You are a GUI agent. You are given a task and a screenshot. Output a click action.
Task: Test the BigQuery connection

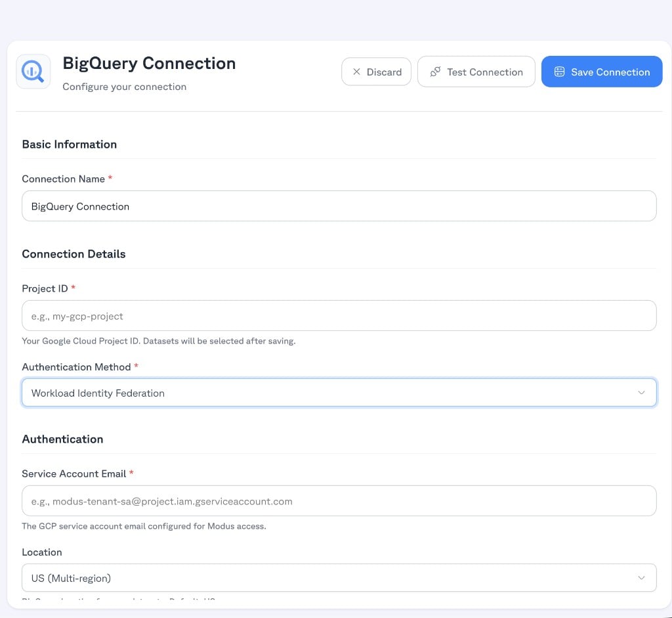click(x=476, y=72)
